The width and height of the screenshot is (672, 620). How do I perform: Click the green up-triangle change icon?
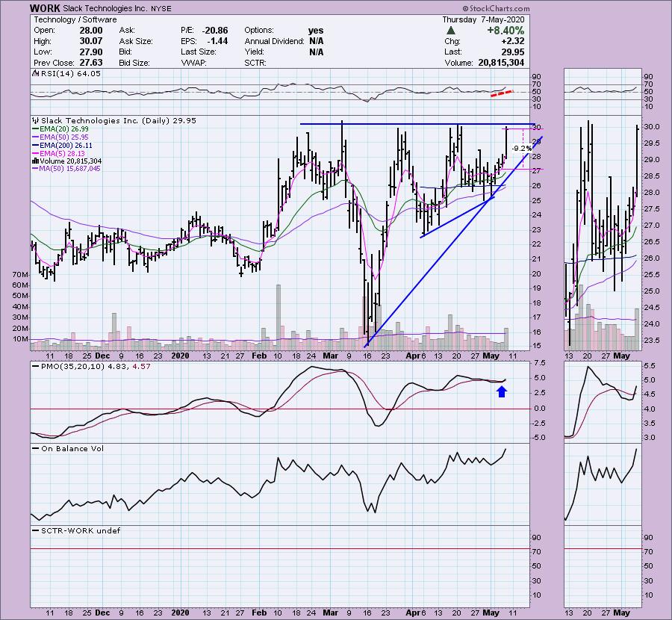point(450,31)
